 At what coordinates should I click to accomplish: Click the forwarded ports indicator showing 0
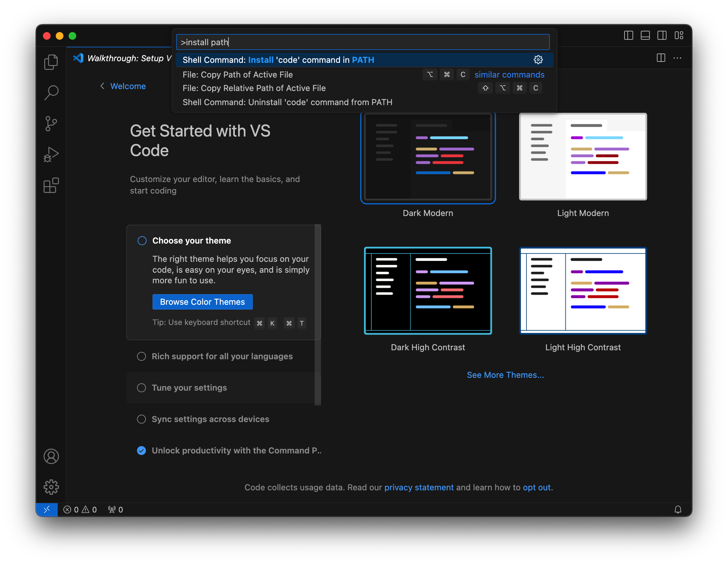pos(115,509)
